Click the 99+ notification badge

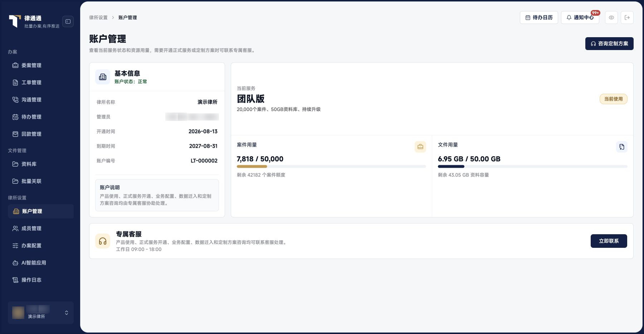tap(595, 13)
